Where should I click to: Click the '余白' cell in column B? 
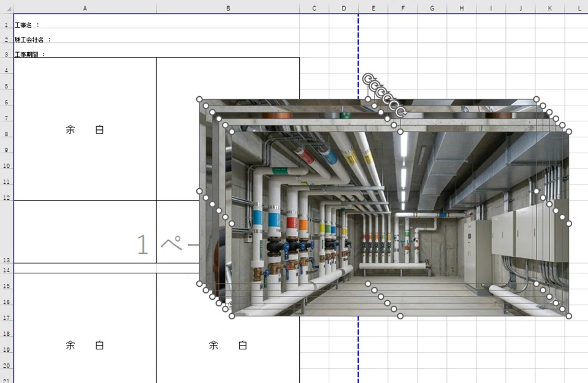[x=228, y=345]
